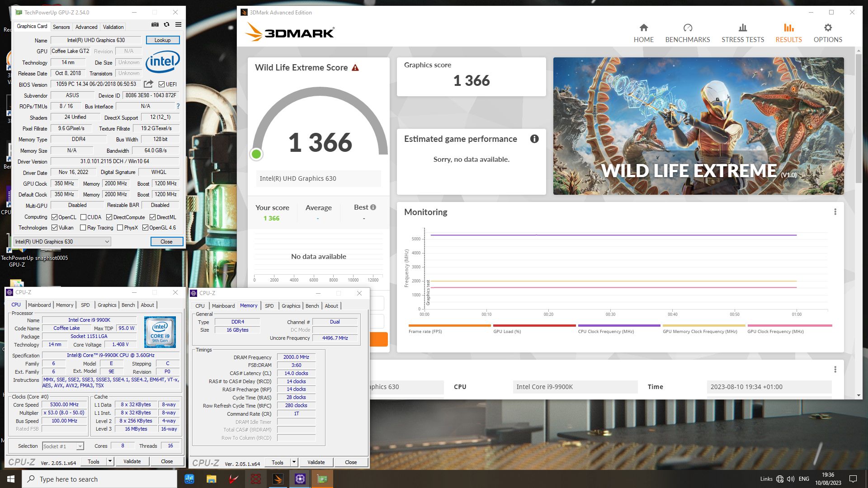The width and height of the screenshot is (868, 488).
Task: Toggle the Ray Tracing checkbox
Action: click(83, 228)
